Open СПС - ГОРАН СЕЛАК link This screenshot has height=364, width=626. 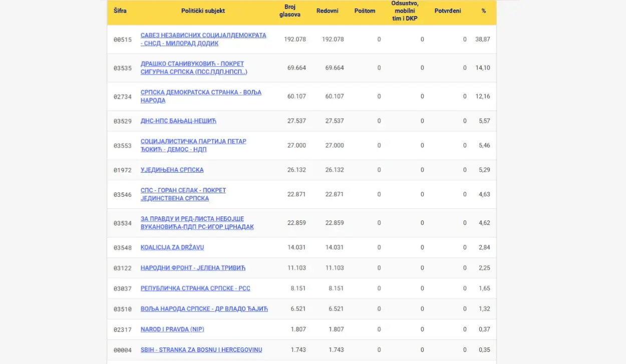click(183, 194)
